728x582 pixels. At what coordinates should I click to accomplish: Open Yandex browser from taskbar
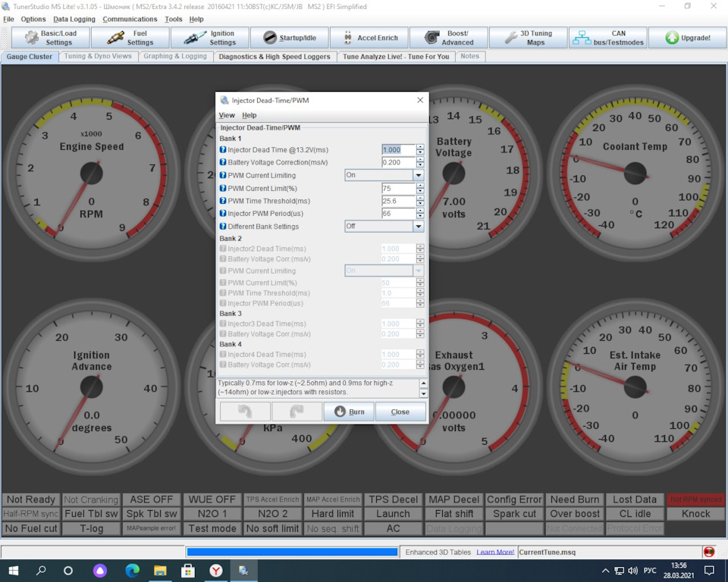pos(216,571)
